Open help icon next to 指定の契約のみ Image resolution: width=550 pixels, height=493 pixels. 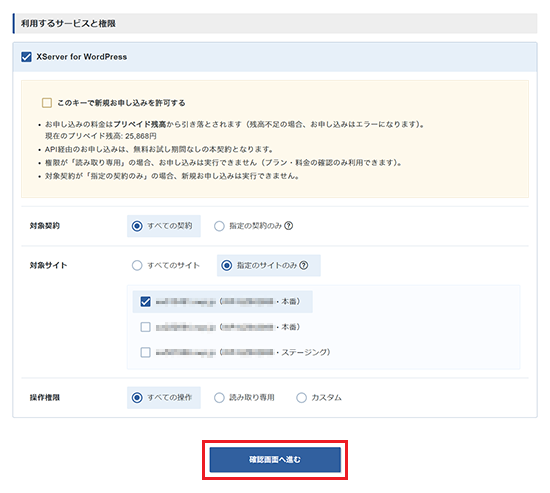(288, 226)
